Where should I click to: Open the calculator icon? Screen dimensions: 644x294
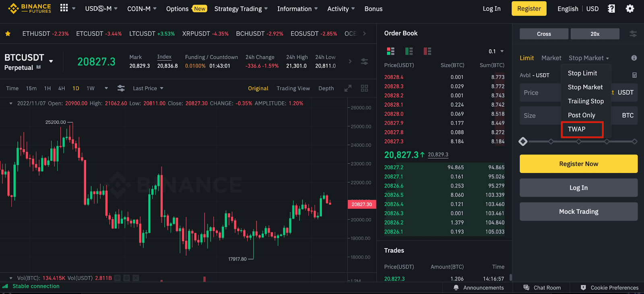[634, 75]
